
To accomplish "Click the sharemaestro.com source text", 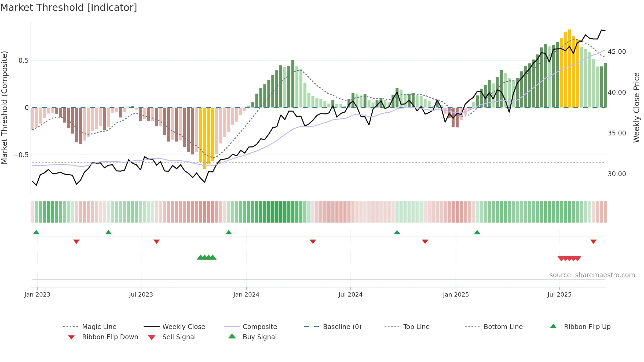I will [592, 275].
